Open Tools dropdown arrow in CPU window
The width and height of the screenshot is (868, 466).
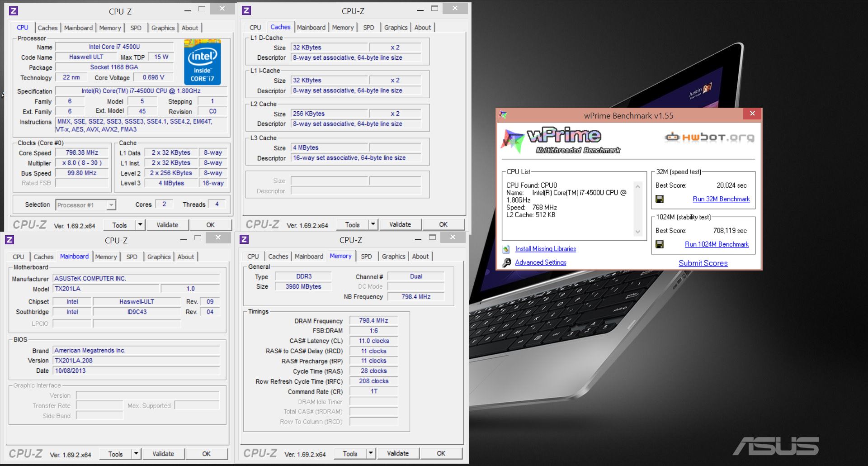pos(140,225)
